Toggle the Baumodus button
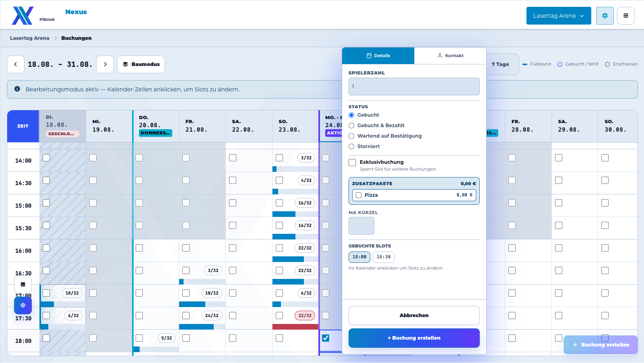This screenshot has height=363, width=644. (141, 64)
